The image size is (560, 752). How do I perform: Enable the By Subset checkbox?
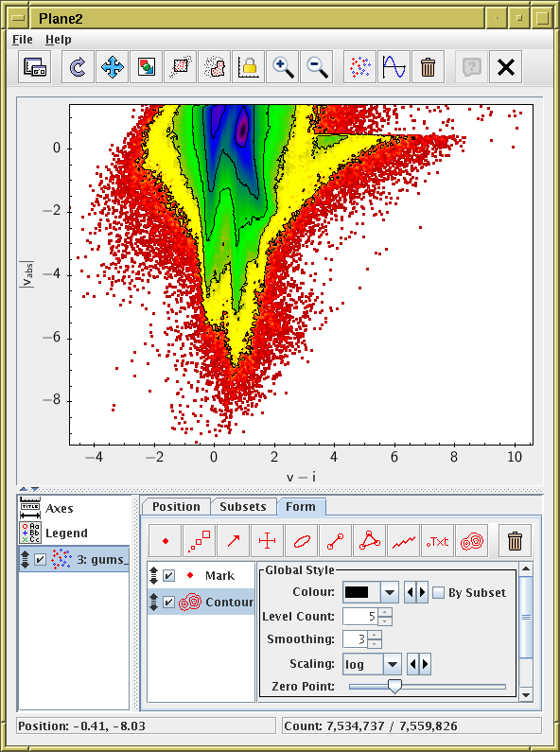click(x=438, y=592)
